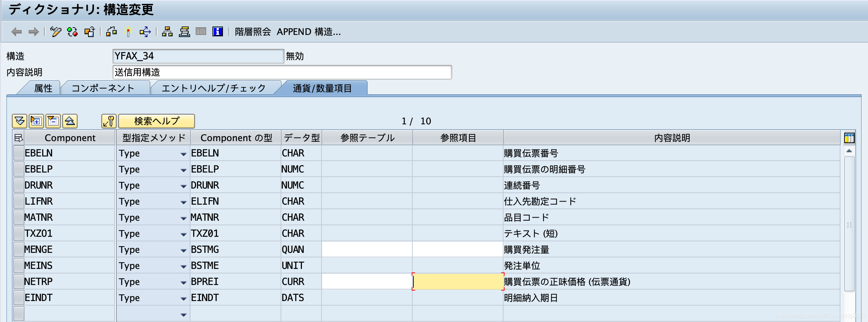
Task: Click the Forward arrow in the toolbar
Action: click(34, 32)
